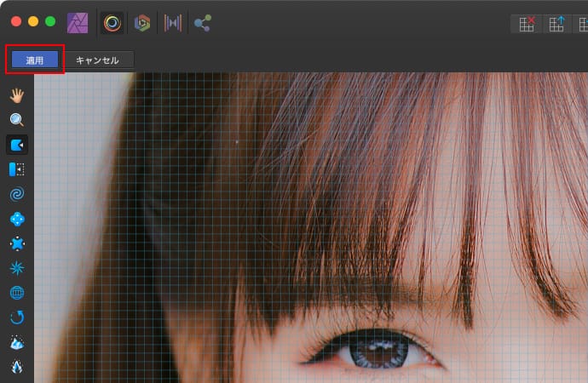This screenshot has height=383, width=588.
Task: Activate the Liquify Twirl tool
Action: coord(17,194)
